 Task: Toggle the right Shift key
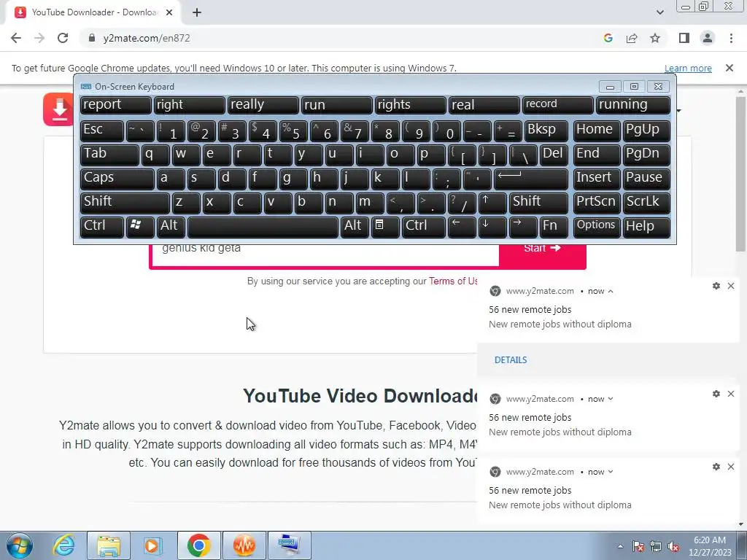[538, 203]
